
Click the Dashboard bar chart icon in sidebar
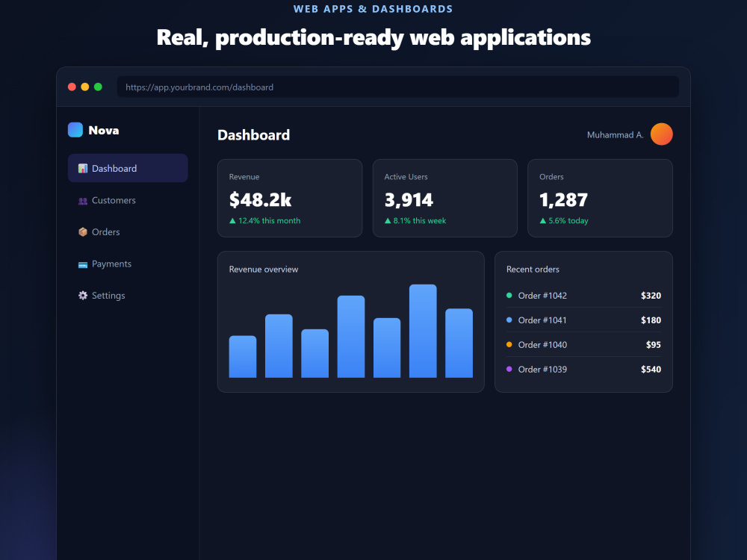pos(83,169)
